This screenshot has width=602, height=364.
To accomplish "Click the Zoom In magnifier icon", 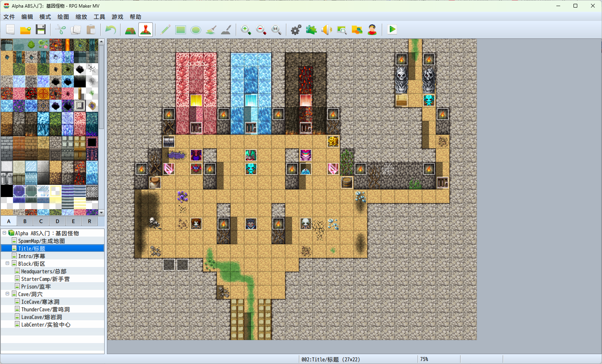I will [246, 30].
